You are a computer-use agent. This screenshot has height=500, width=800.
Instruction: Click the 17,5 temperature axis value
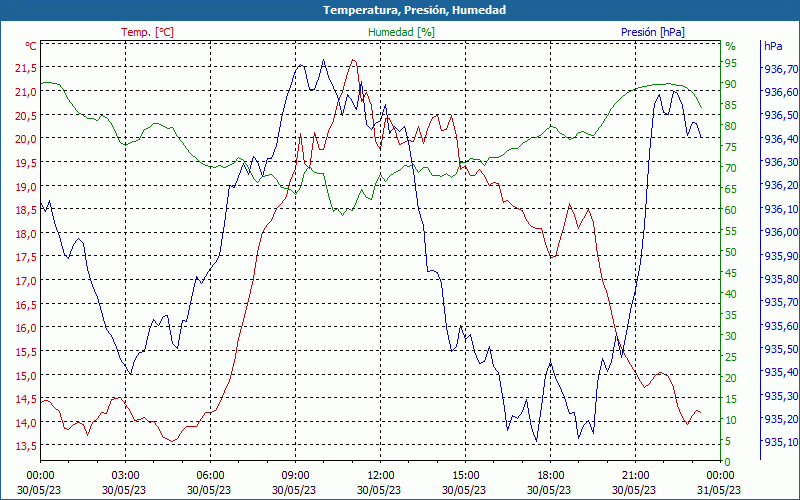[x=26, y=257]
